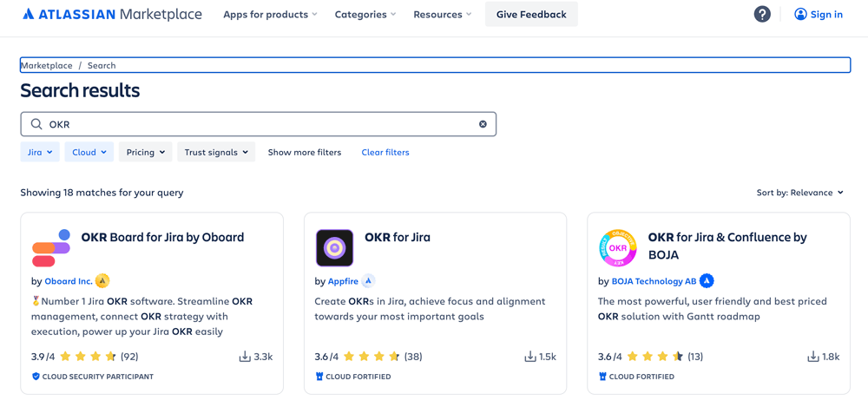
Task: Open the Appfire vendor link
Action: 343,281
